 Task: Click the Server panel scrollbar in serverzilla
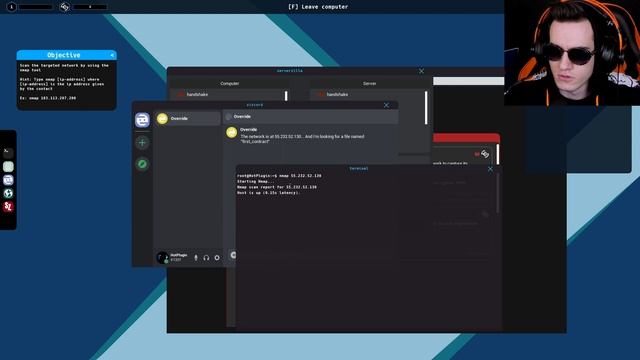click(426, 108)
